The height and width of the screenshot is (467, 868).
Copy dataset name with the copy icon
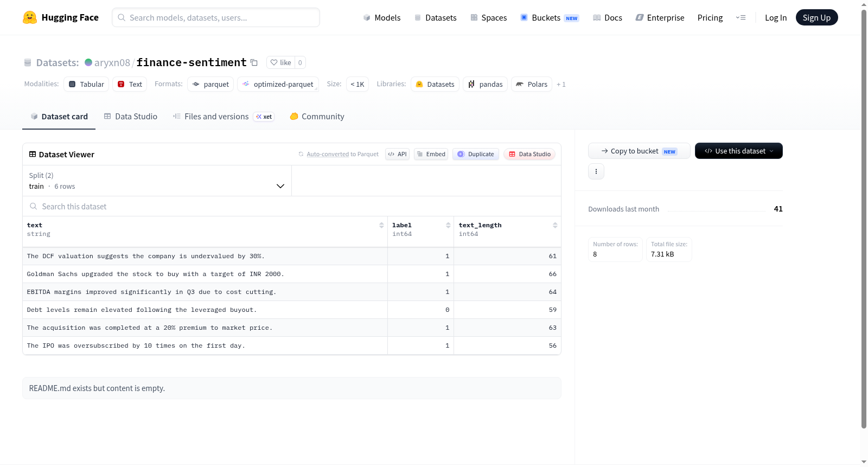tap(254, 62)
